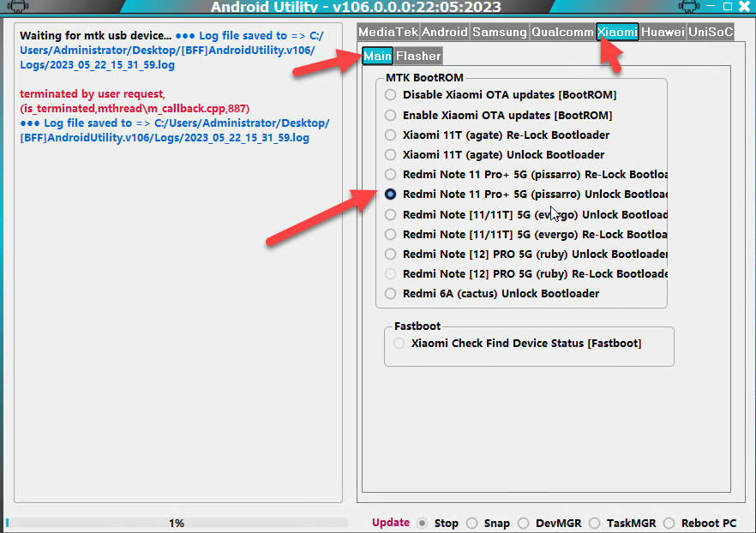Click the Update link at the bottom
Screen dimensions: 756x533
[391, 523]
